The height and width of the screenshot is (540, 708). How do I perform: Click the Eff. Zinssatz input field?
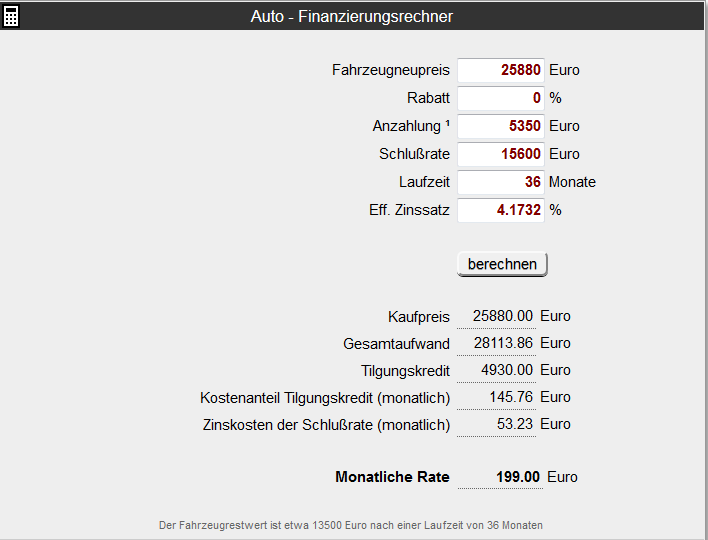[501, 210]
